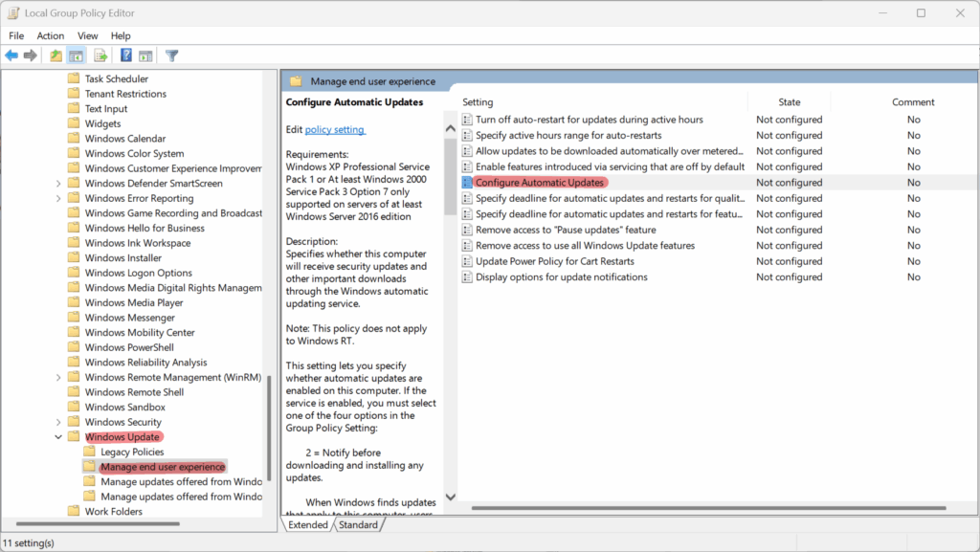980x552 pixels.
Task: Switch to the Extended tab
Action: (307, 524)
